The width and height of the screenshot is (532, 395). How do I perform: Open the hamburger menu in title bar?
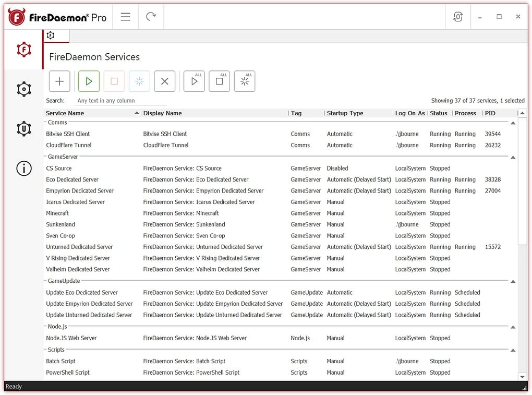(126, 17)
